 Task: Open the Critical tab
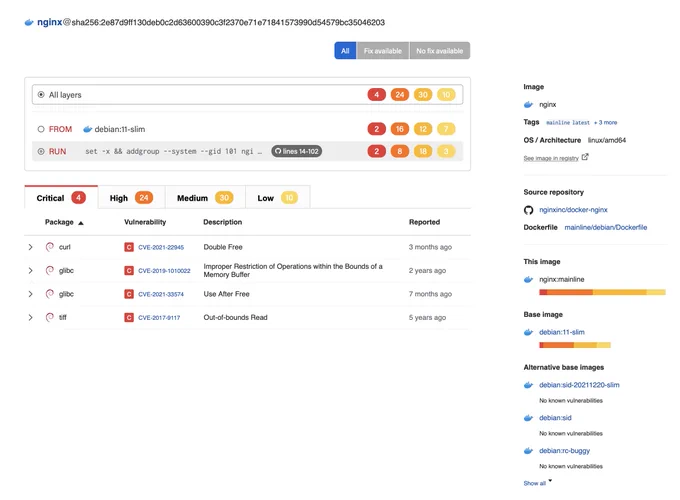(61, 198)
